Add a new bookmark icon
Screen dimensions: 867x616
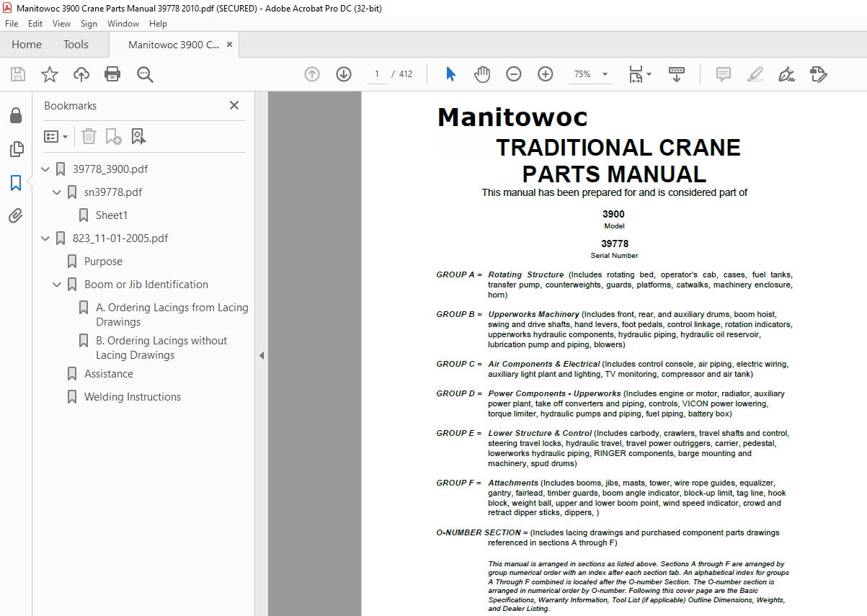113,136
